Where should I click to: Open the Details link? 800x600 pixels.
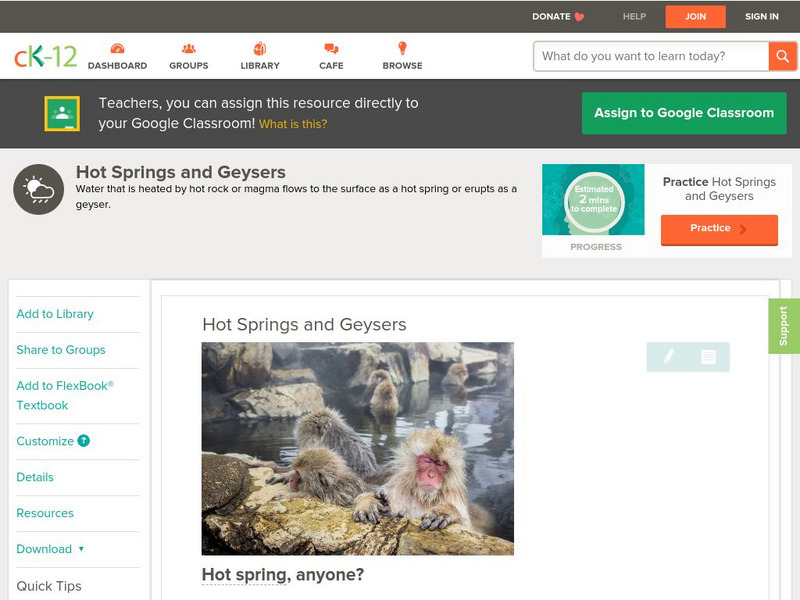tap(35, 477)
